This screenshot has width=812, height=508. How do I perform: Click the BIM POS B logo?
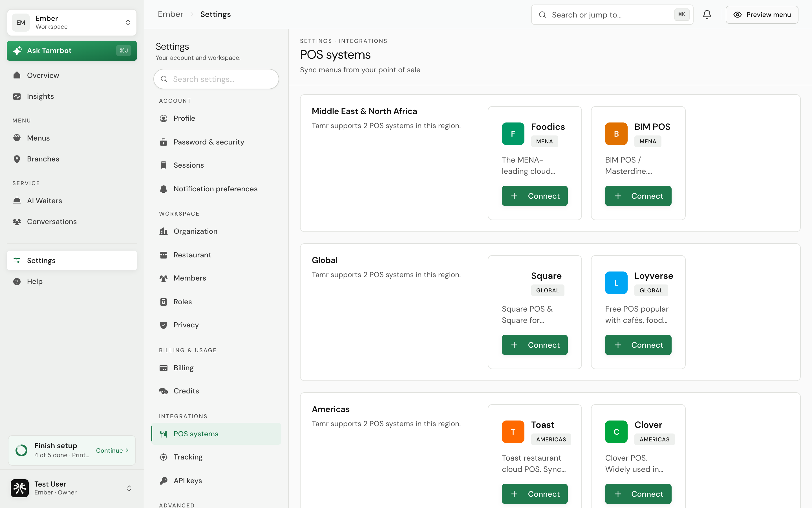pyautogui.click(x=616, y=134)
